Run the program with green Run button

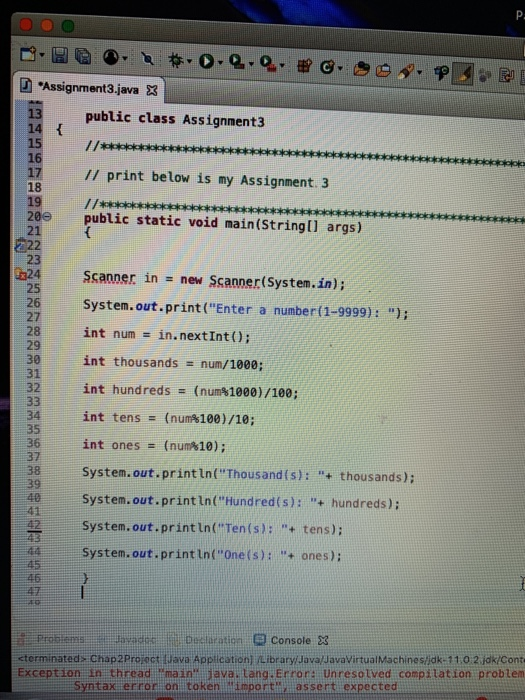(206, 61)
